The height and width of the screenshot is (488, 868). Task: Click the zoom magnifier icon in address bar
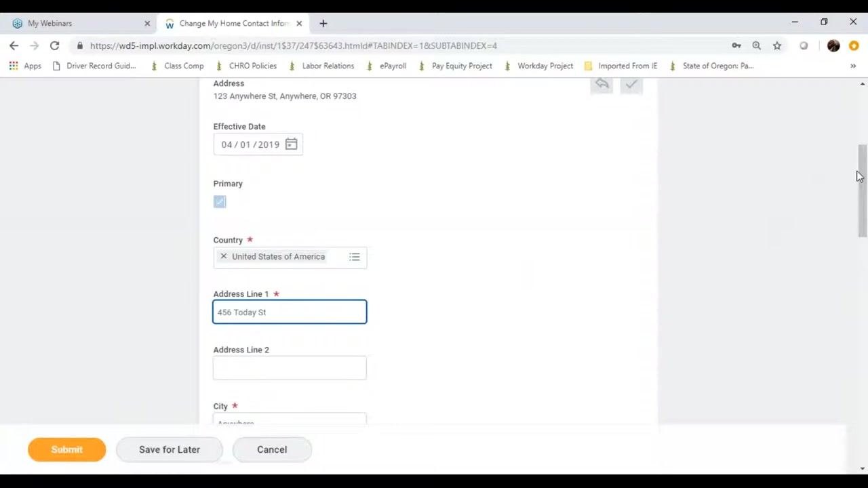tap(757, 45)
